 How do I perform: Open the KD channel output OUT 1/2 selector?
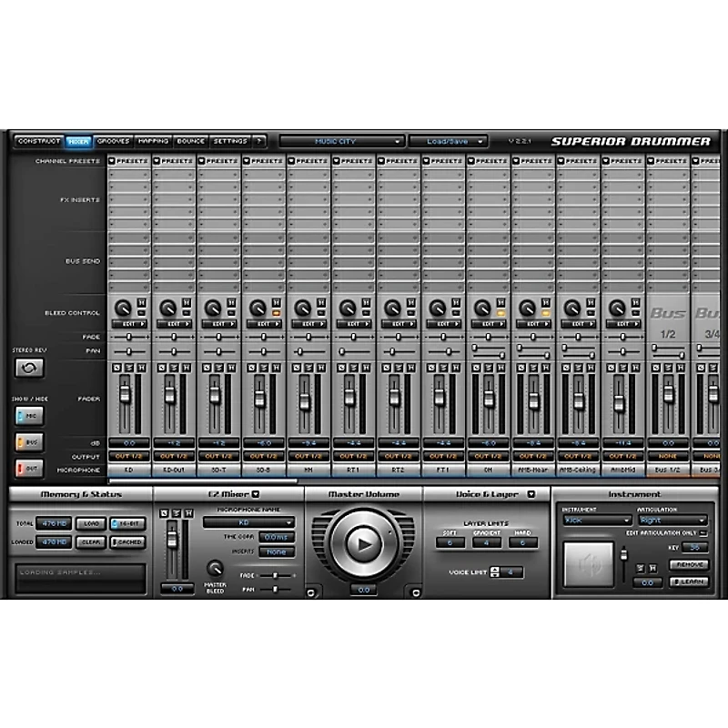point(129,457)
